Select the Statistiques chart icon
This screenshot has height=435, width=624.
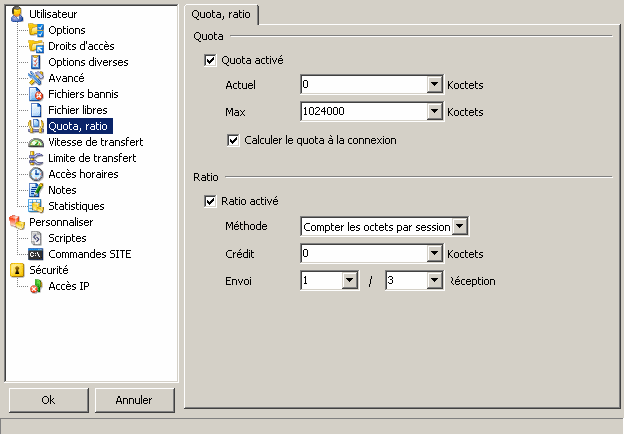[36, 206]
